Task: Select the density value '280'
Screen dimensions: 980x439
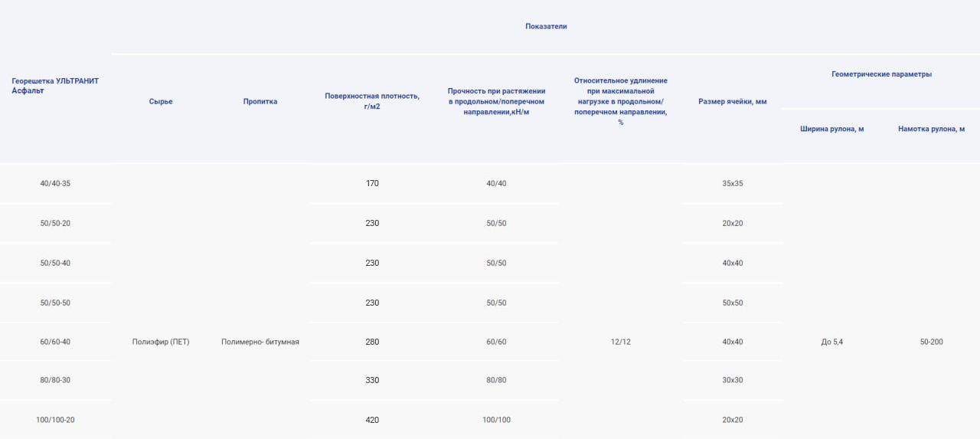Action: 372,342
